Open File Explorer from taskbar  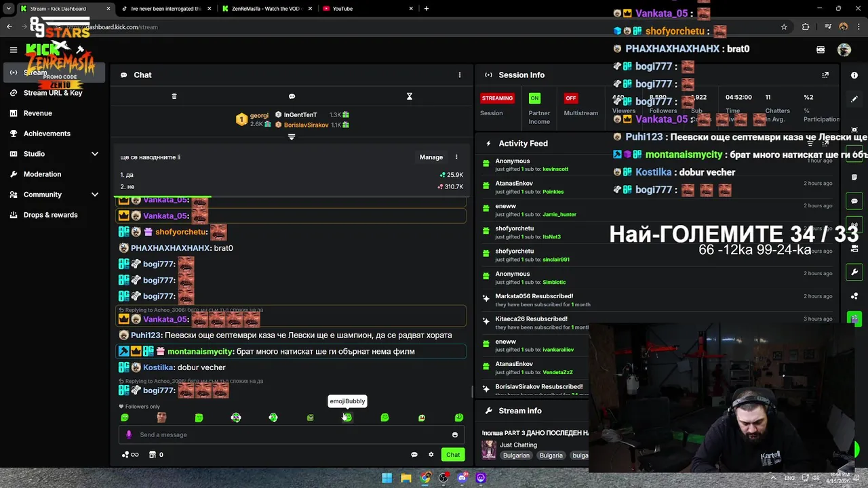tap(406, 478)
